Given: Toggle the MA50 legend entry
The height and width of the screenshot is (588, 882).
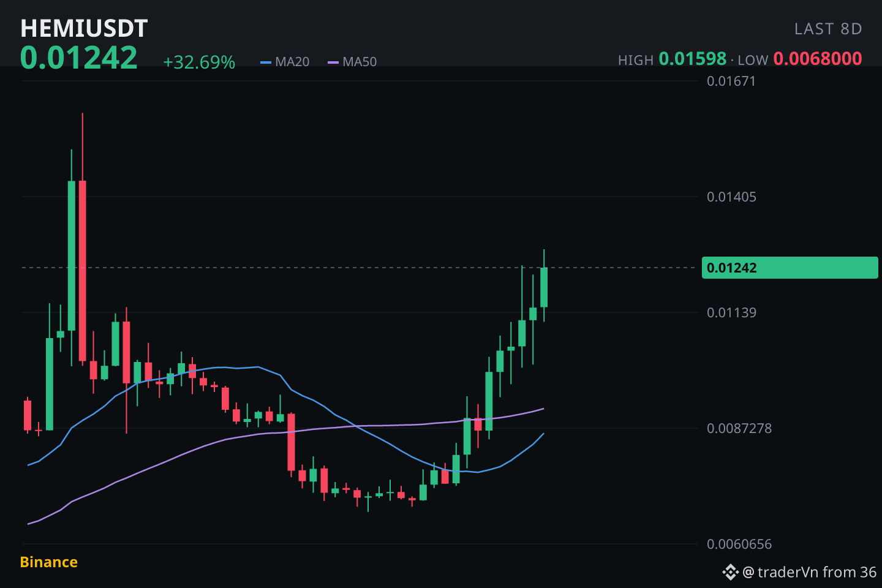Looking at the screenshot, I should point(352,62).
